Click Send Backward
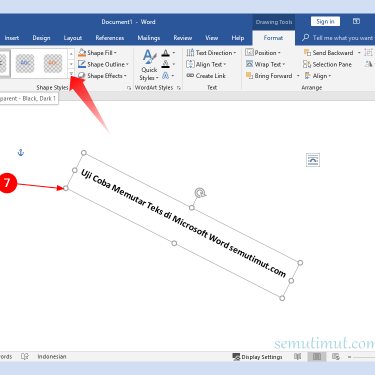Image resolution: width=375 pixels, height=375 pixels. tap(329, 53)
